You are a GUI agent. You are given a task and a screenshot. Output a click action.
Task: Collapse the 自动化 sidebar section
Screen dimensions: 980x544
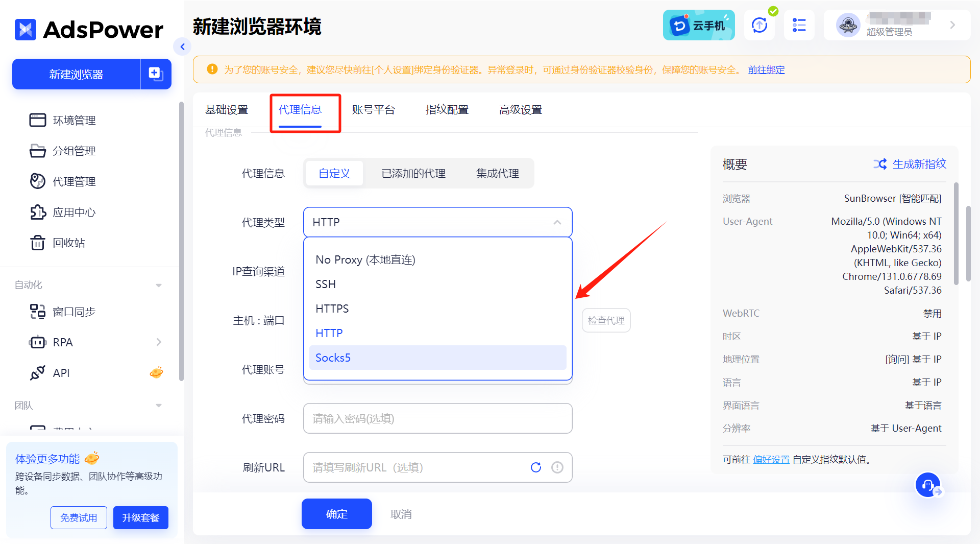click(159, 285)
